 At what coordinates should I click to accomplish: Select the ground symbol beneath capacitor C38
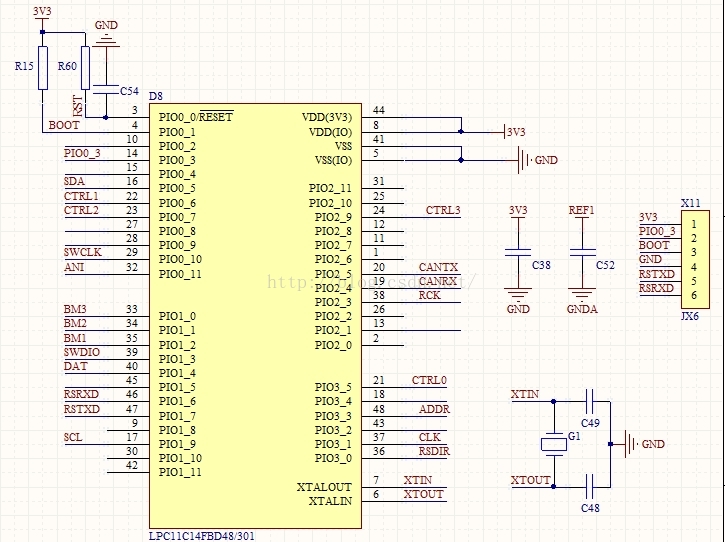click(518, 295)
